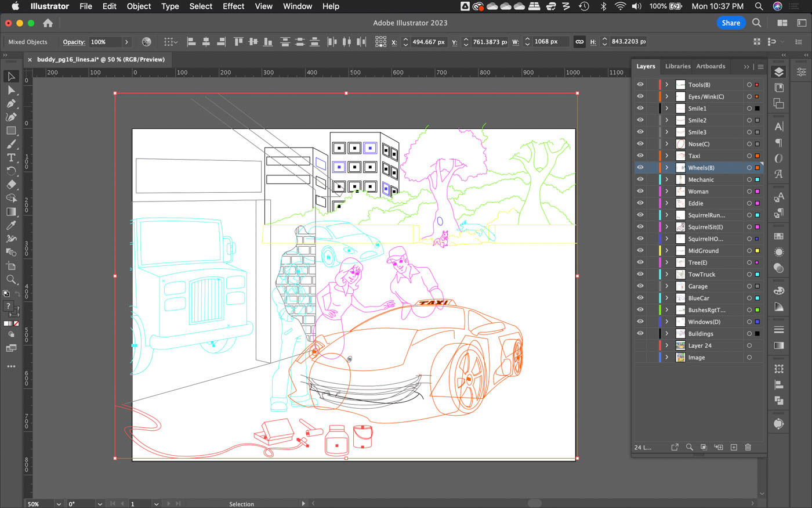812x508 pixels.
Task: Click the Recolor Artwork wheel icon
Action: (147, 42)
